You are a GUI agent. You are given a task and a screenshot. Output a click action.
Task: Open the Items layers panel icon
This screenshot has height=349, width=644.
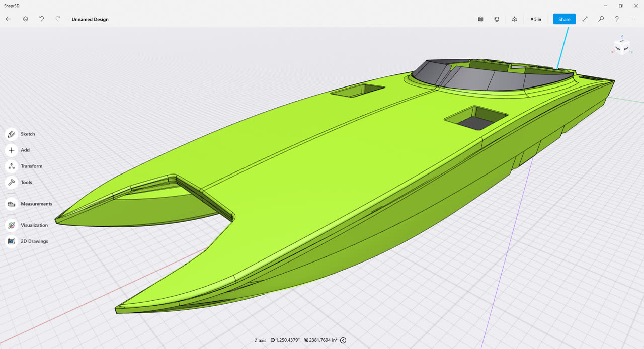pos(25,19)
